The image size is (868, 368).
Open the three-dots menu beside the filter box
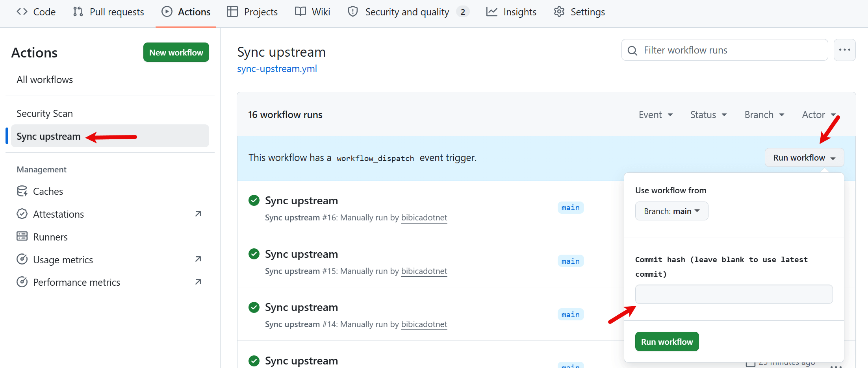[x=844, y=50]
